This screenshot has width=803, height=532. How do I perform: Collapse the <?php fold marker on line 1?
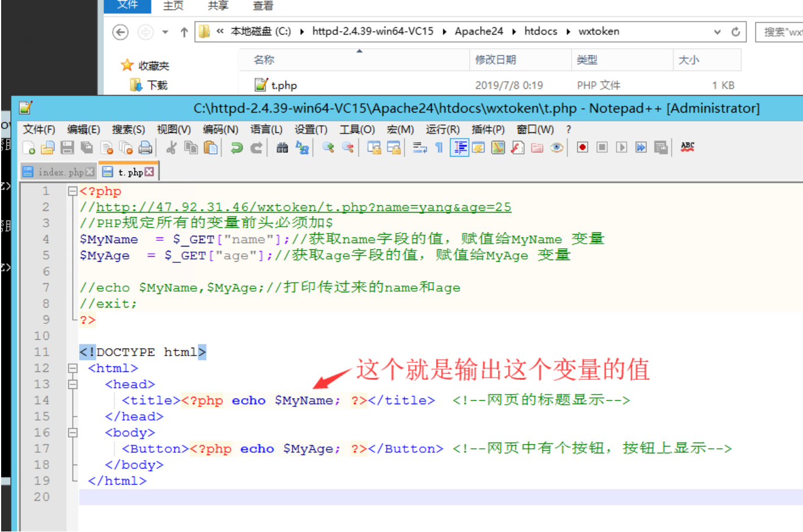coord(72,191)
